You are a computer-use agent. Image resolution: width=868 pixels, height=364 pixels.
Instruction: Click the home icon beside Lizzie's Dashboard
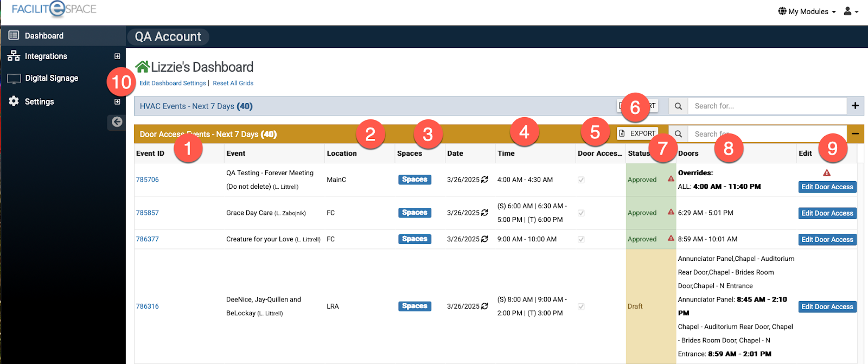[142, 67]
